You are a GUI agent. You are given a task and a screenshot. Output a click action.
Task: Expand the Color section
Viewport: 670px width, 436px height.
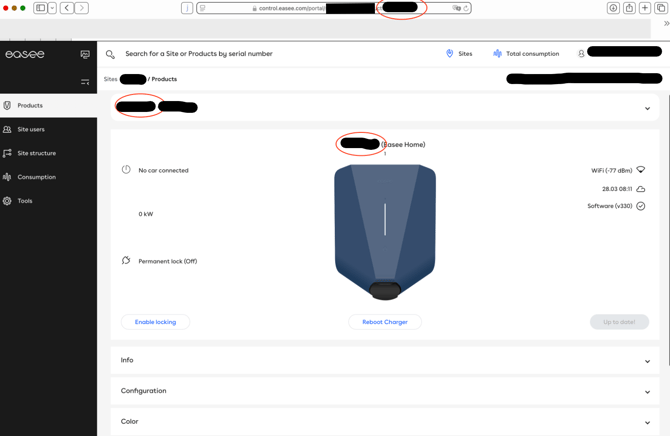pyautogui.click(x=647, y=422)
